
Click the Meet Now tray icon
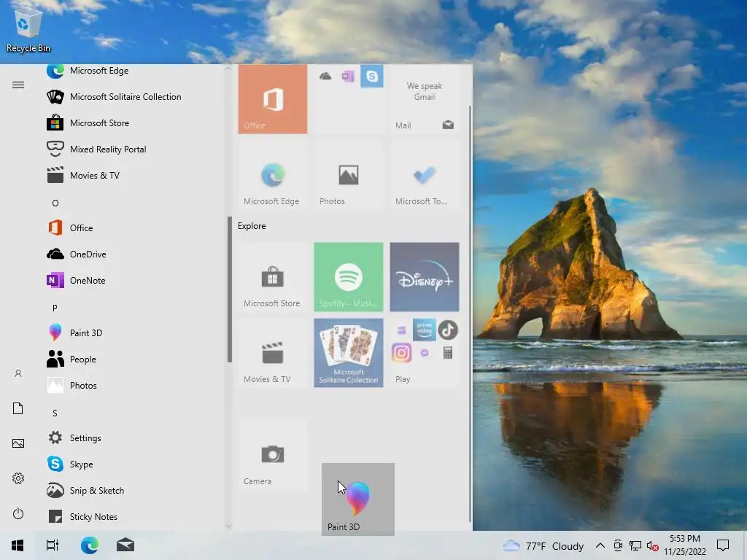tap(618, 545)
